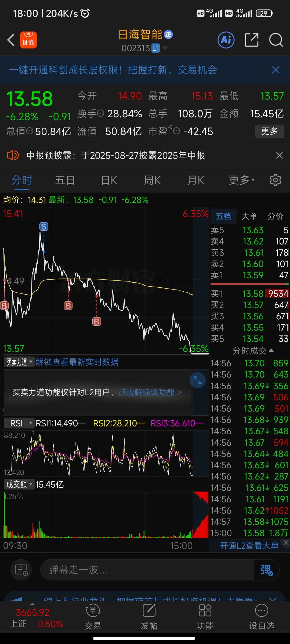The height and width of the screenshot is (644, 290).
Task: Tap the 买5 13.54 order row
Action: (249, 339)
